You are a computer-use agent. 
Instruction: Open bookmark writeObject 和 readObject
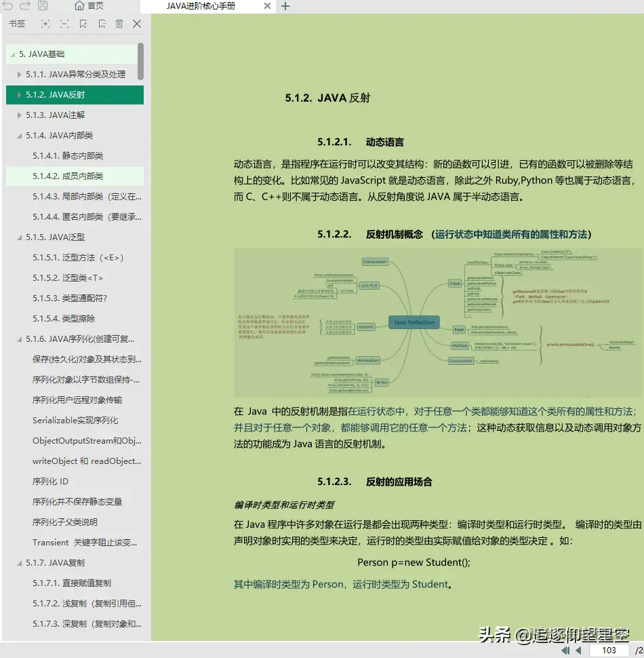pos(87,461)
